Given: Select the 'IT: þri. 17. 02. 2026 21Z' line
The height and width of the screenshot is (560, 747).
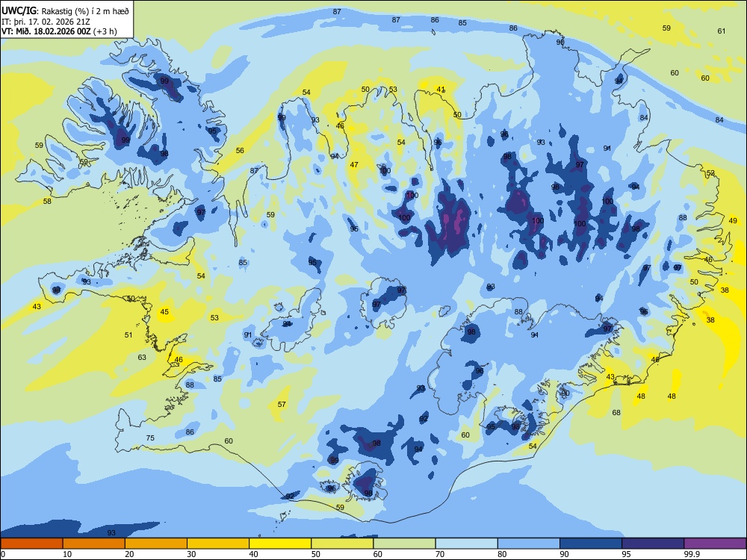Looking at the screenshot, I should (x=46, y=22).
